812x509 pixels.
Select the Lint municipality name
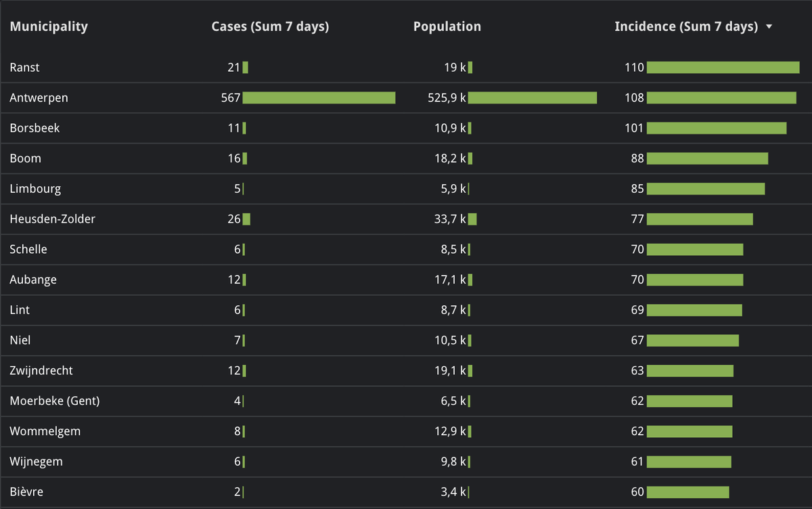tap(20, 310)
